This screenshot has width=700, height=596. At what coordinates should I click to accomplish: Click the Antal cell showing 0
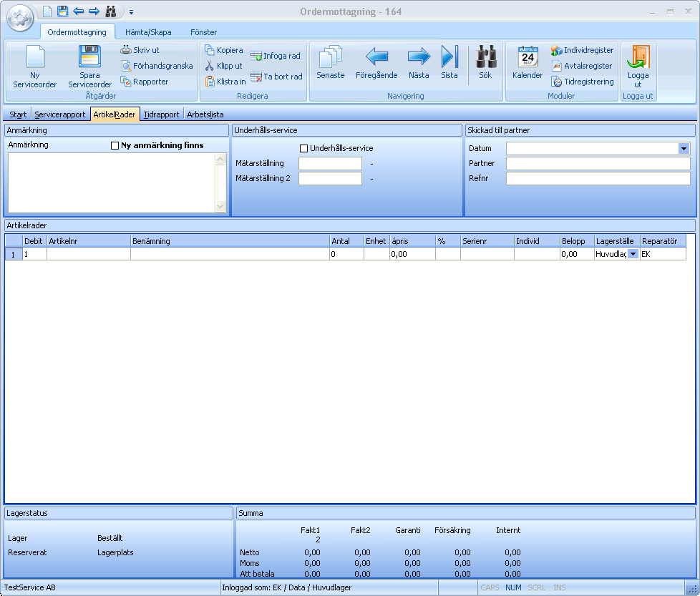click(x=347, y=254)
